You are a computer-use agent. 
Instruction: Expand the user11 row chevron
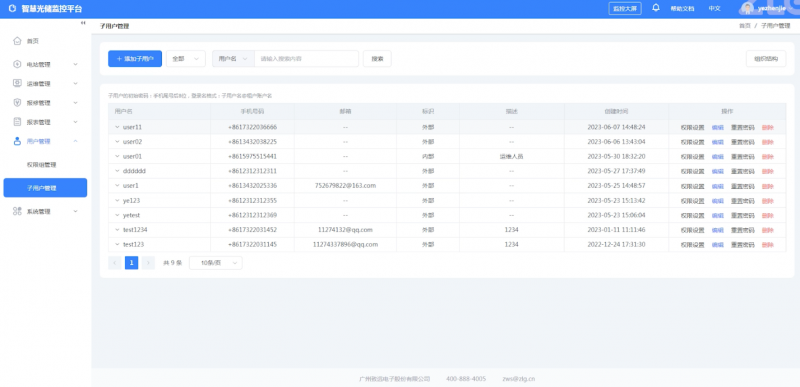117,127
